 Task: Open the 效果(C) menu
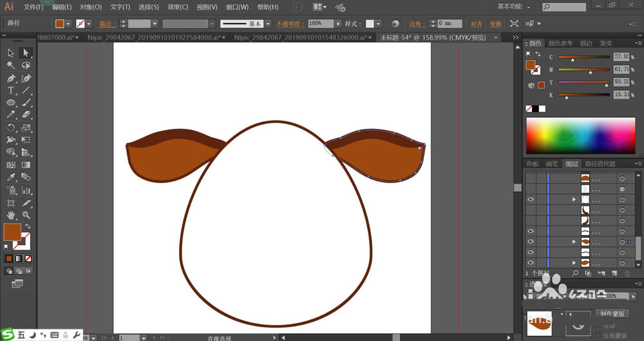click(x=178, y=7)
